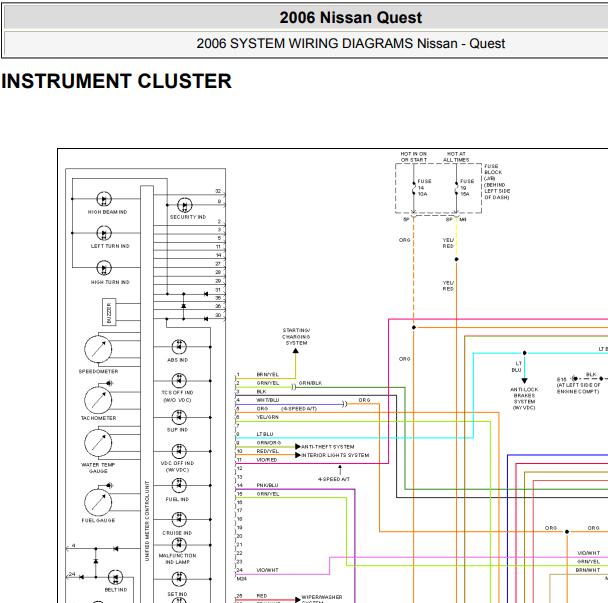Click the High Beam indicator lamp symbol
This screenshot has width=608, height=603.
click(x=104, y=199)
